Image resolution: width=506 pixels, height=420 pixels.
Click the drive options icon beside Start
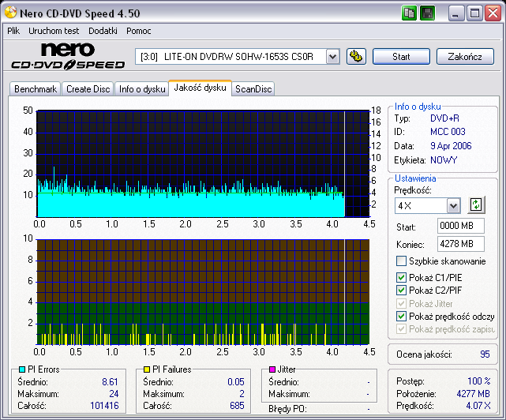click(x=356, y=56)
